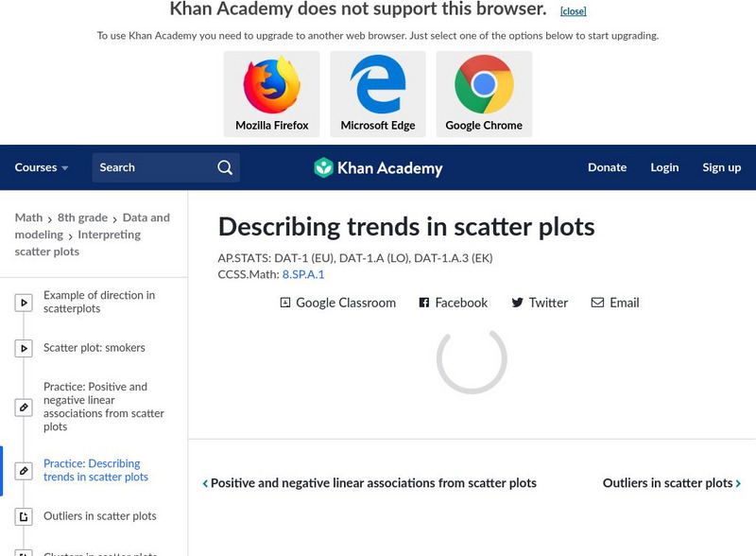756x556 pixels.
Task: Select the Microsoft Edge browser icon
Action: [378, 85]
